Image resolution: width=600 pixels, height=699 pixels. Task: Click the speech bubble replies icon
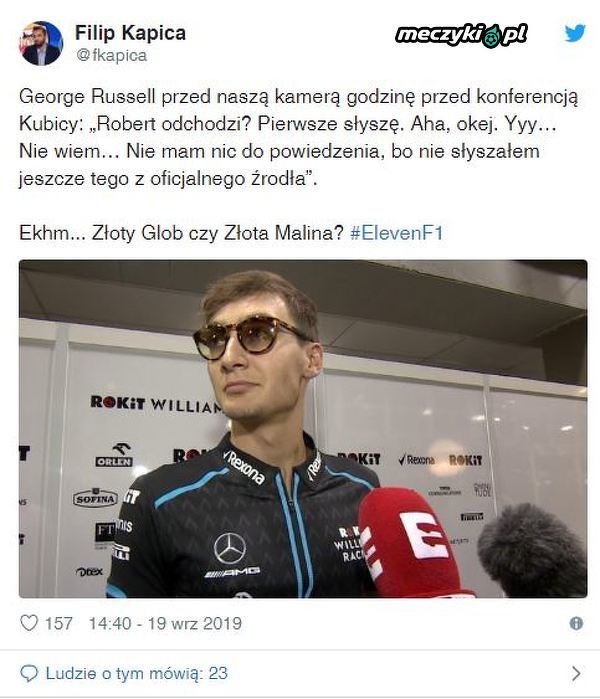[29, 673]
